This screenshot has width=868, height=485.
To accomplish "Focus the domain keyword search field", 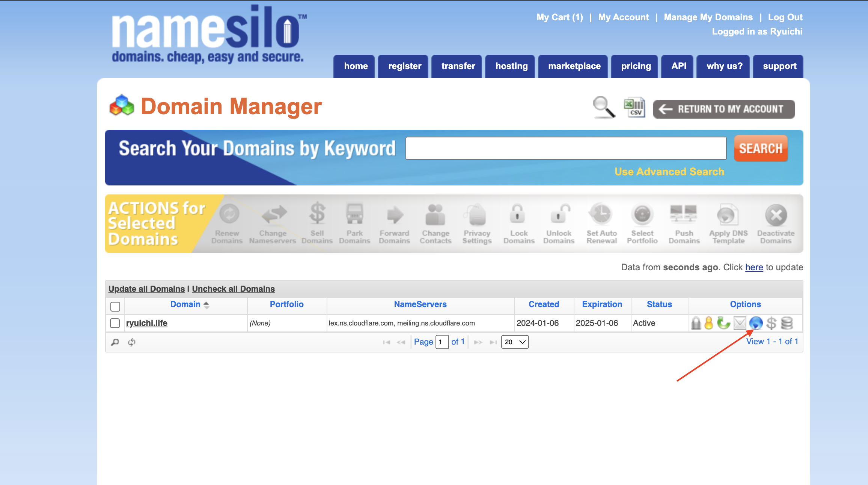I will [566, 149].
